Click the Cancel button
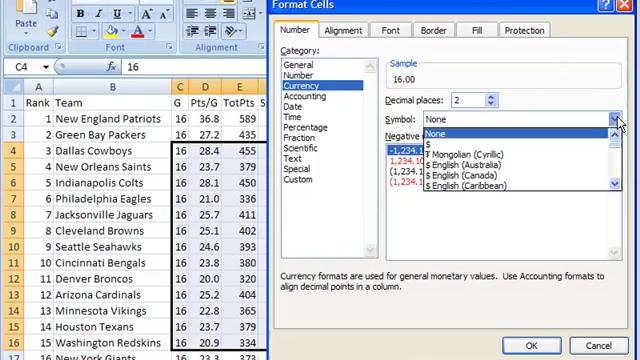This screenshot has width=640, height=360. pos(598,346)
